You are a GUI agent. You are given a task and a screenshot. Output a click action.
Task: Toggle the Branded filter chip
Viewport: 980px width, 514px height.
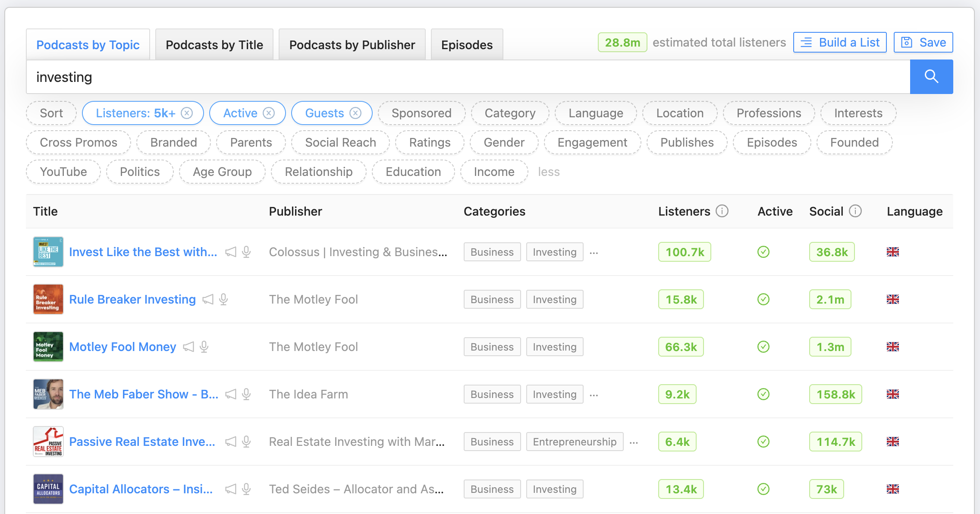(x=173, y=142)
